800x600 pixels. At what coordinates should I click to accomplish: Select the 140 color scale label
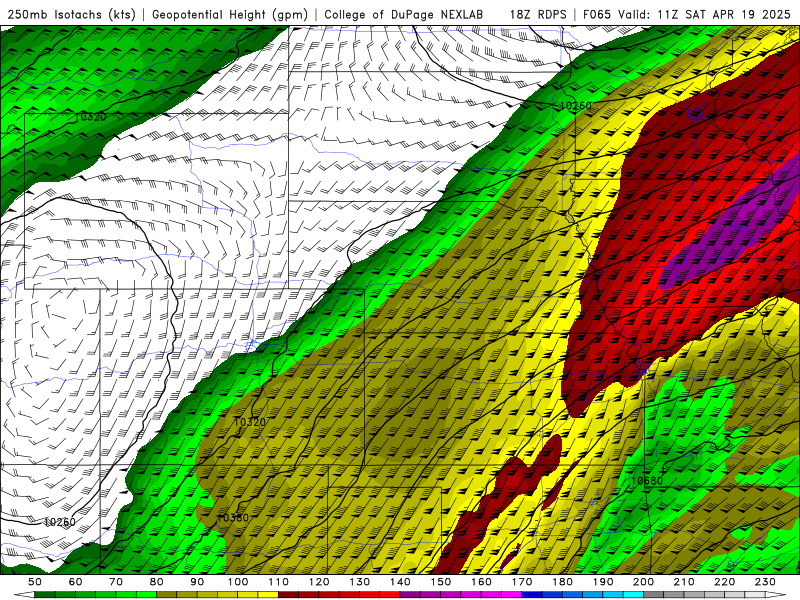pos(400,582)
